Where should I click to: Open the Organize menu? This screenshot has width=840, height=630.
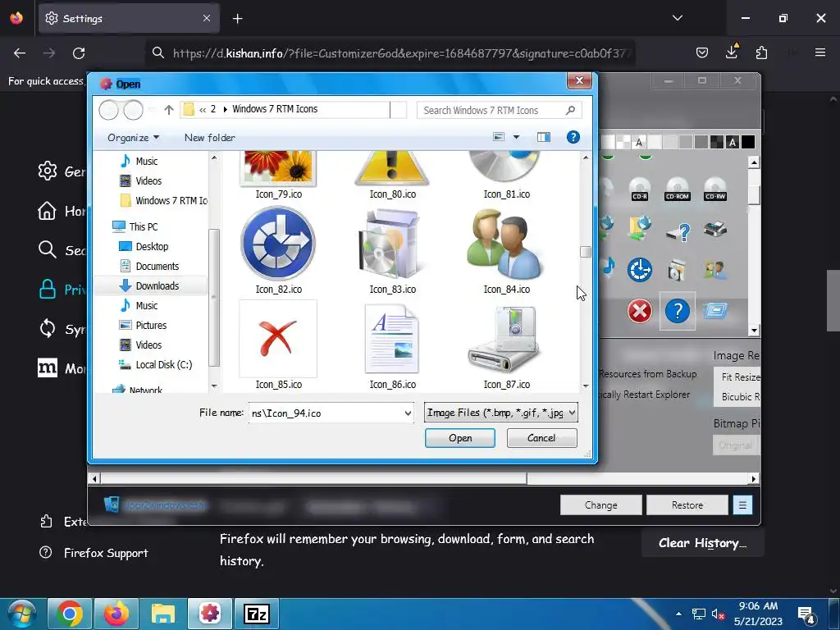pos(134,138)
